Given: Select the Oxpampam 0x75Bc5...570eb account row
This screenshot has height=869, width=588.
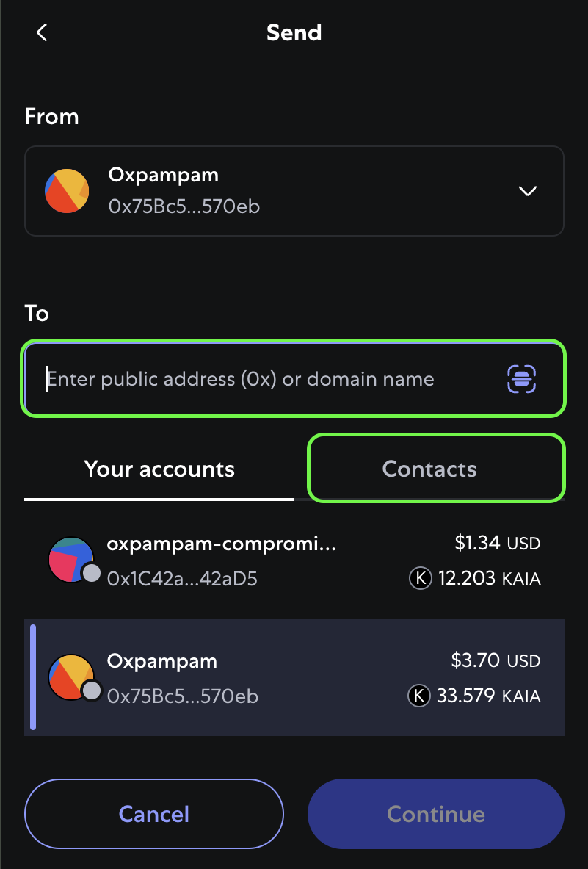Looking at the screenshot, I should click(294, 677).
